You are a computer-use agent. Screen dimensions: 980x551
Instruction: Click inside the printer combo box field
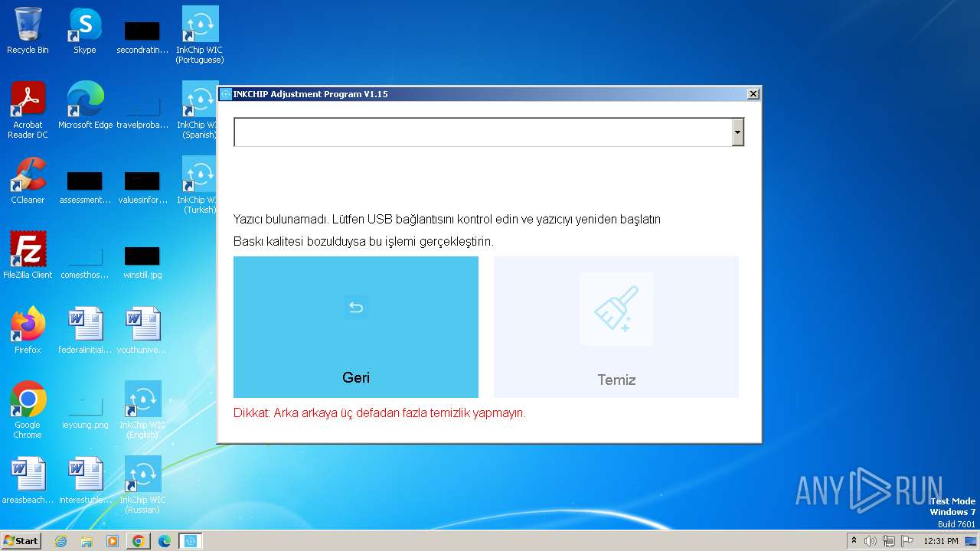483,132
